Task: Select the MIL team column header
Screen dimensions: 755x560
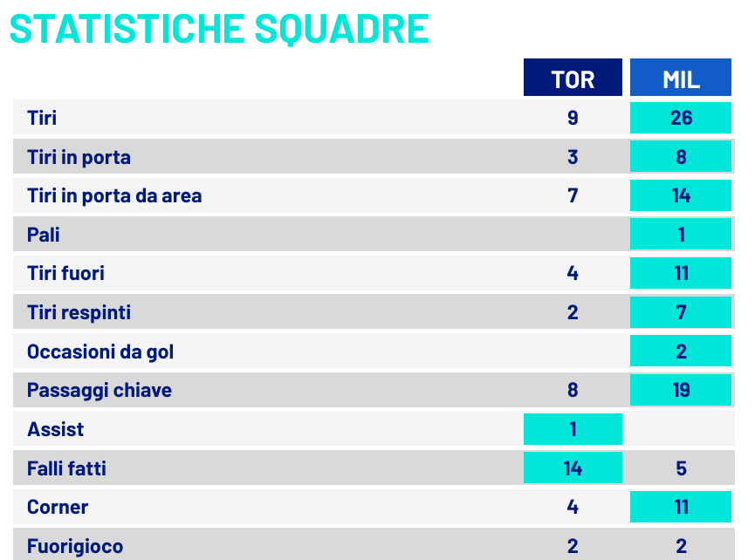Action: pyautogui.click(x=680, y=78)
